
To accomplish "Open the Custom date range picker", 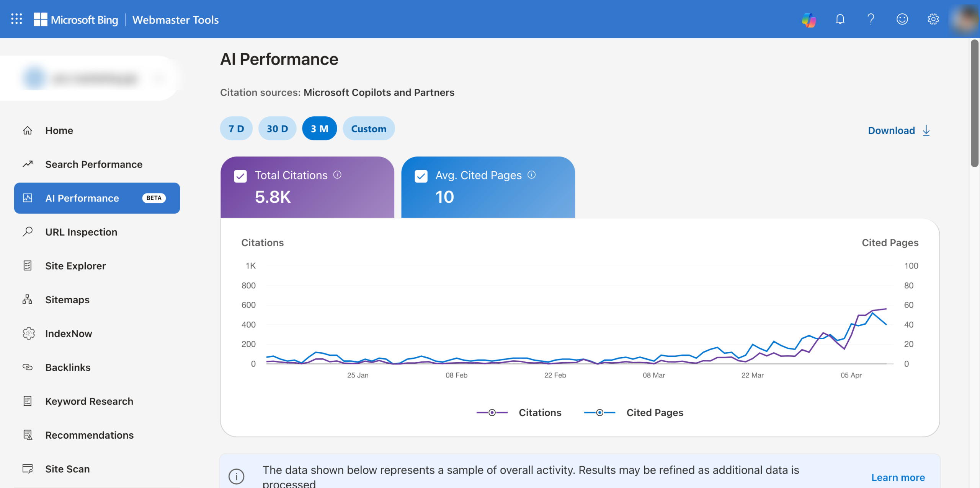I will pyautogui.click(x=369, y=129).
